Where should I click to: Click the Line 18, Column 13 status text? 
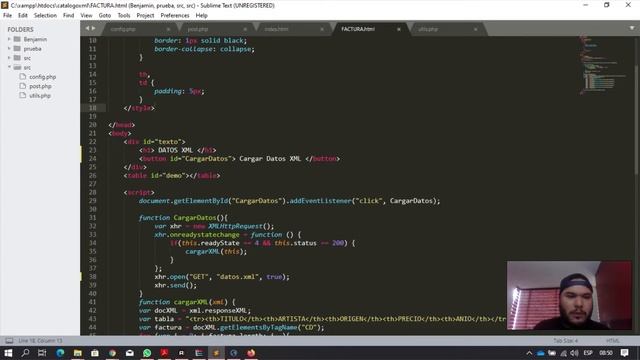[x=40, y=340]
